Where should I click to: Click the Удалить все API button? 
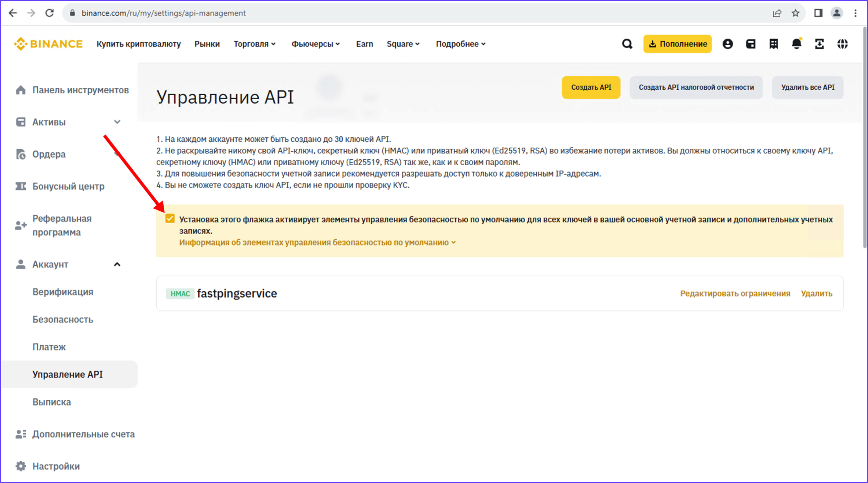[807, 87]
